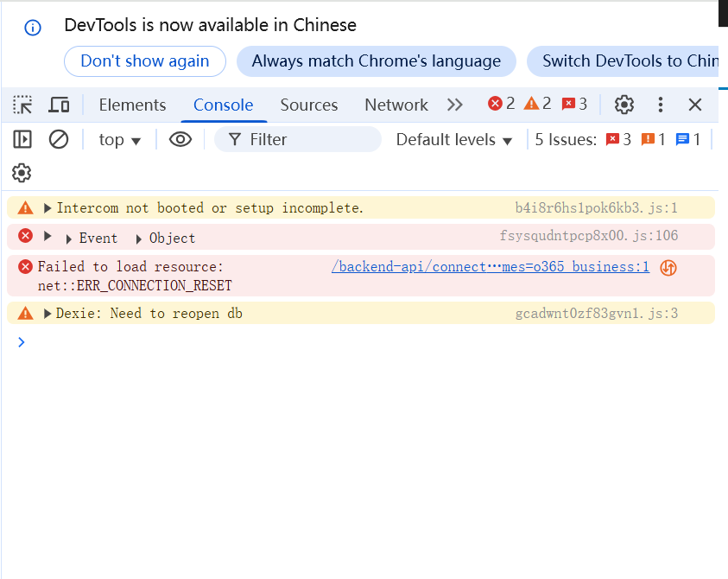The height and width of the screenshot is (579, 728).
Task: Switch to the Network tab
Action: pos(396,105)
